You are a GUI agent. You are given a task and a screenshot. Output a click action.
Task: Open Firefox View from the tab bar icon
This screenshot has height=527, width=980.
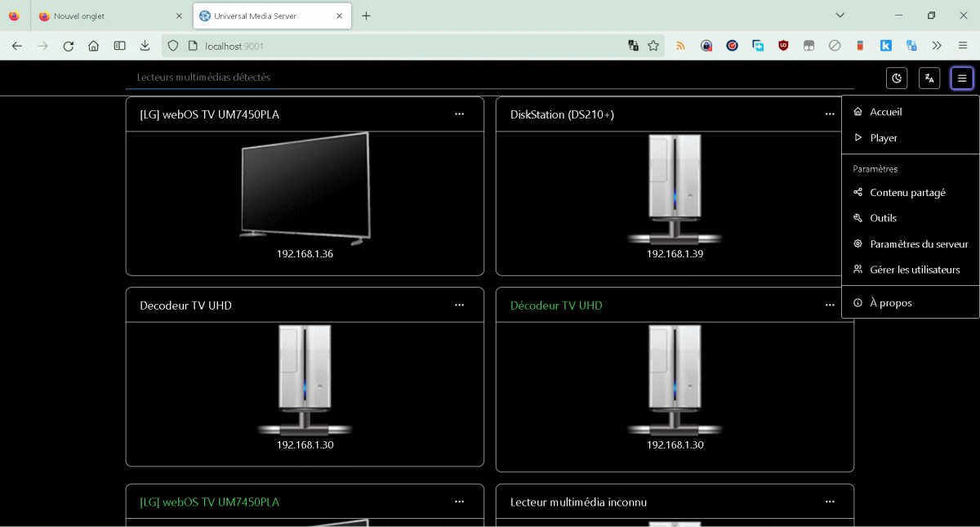coord(14,16)
